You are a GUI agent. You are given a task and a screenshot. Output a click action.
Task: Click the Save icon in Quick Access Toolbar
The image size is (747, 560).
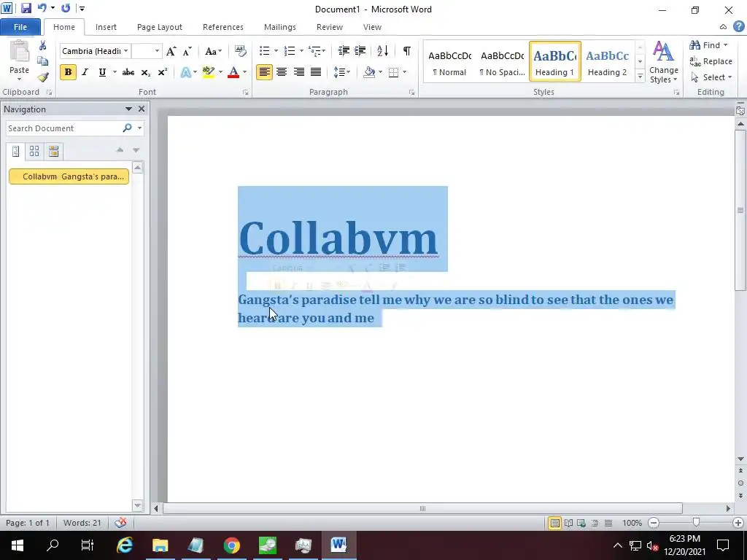(26, 8)
